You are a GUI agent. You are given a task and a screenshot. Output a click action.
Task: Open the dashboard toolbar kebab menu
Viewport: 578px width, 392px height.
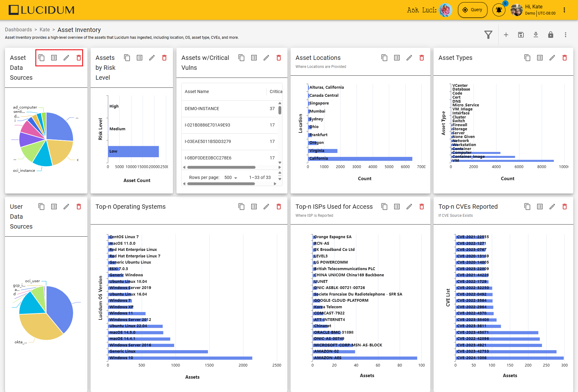pos(566,35)
